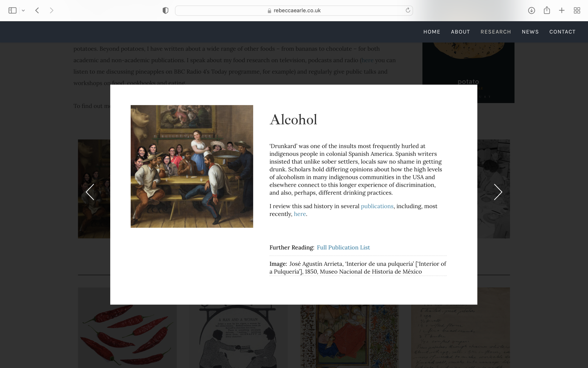Open the handwritten recipe thumbnail
588x368 pixels.
(x=461, y=336)
